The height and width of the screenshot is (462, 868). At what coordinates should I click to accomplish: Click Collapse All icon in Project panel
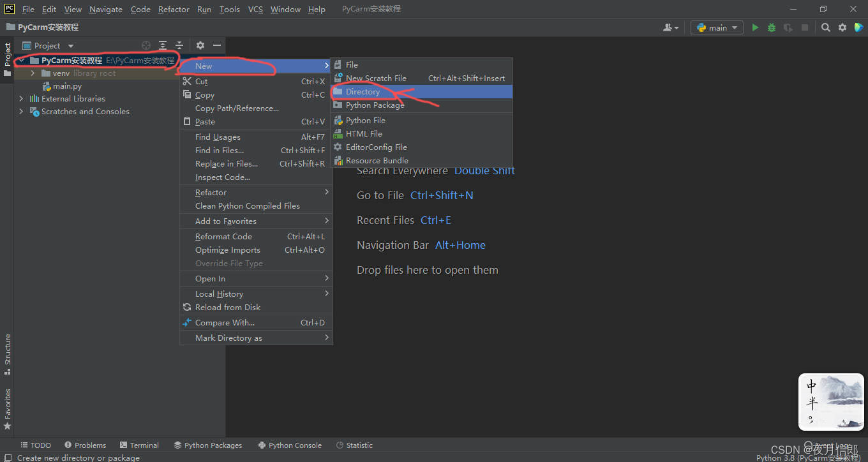coord(179,45)
